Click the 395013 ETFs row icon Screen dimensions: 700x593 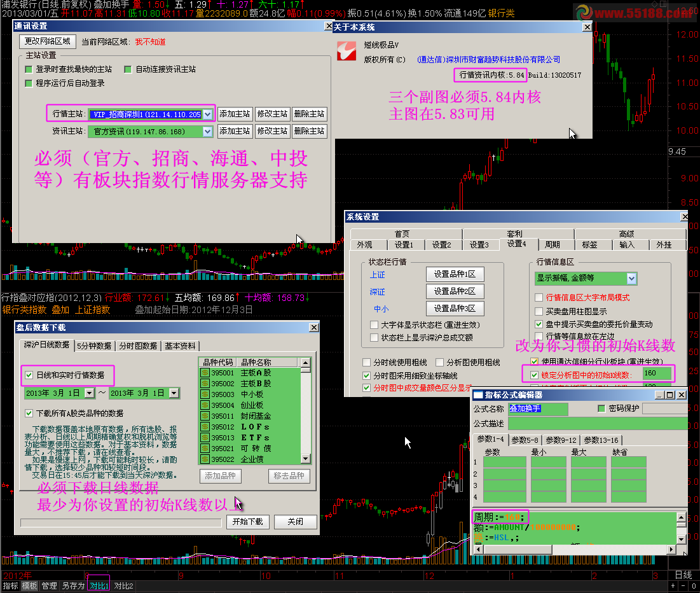(205, 438)
